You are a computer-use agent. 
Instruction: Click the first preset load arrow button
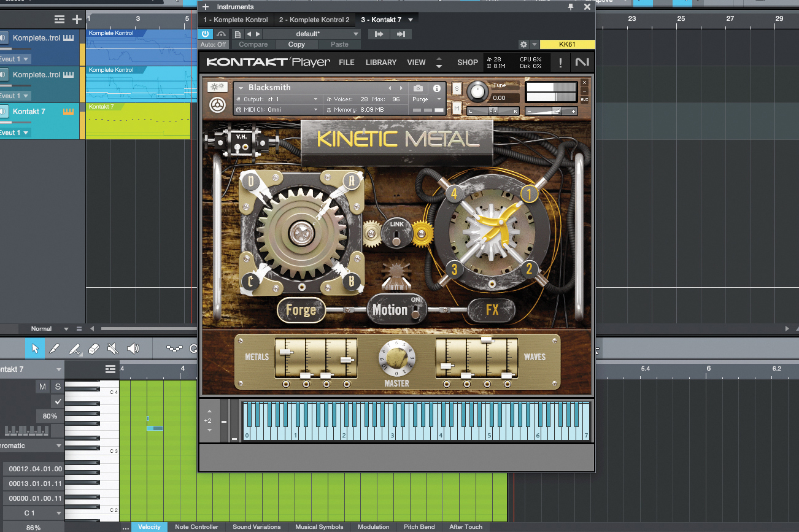pyautogui.click(x=379, y=34)
